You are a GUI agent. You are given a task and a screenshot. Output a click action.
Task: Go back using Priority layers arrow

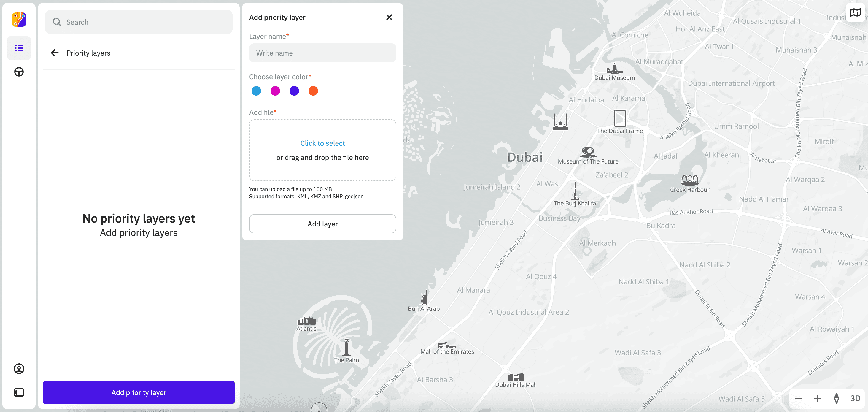tap(55, 53)
